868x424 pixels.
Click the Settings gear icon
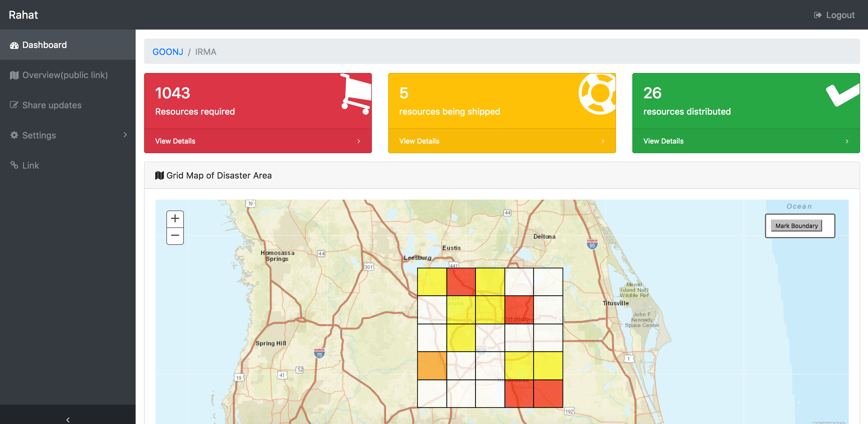[14, 135]
